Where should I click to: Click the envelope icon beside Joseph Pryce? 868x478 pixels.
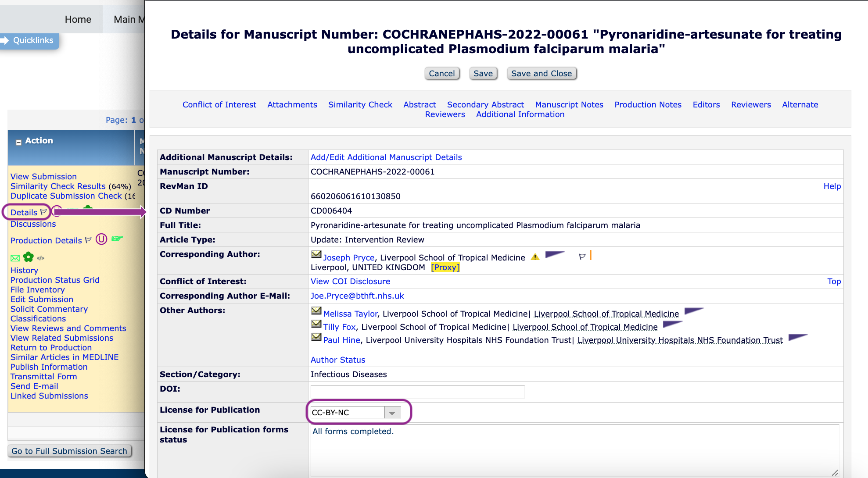(x=316, y=254)
